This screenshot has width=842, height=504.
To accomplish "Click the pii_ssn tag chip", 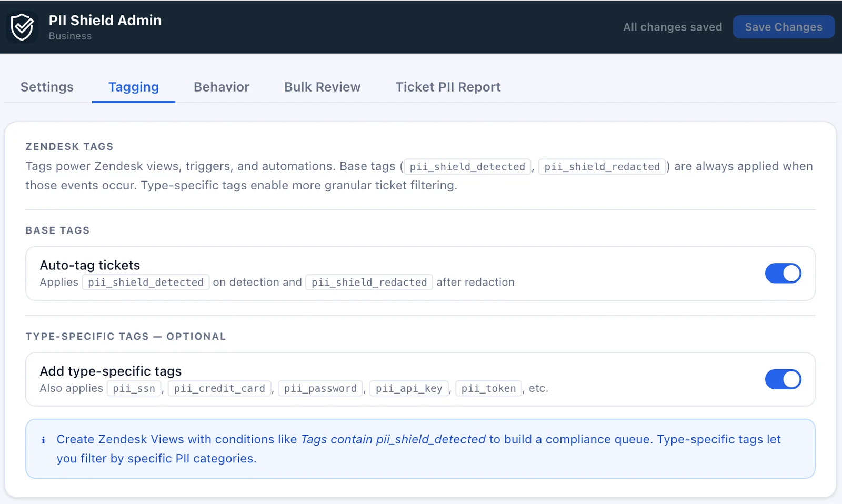I will pyautogui.click(x=134, y=388).
